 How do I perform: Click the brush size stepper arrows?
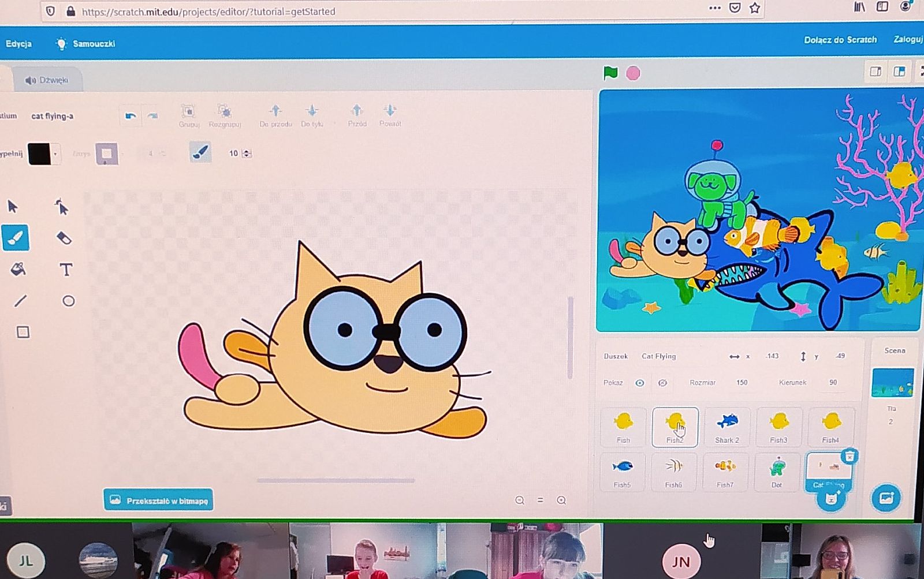247,154
